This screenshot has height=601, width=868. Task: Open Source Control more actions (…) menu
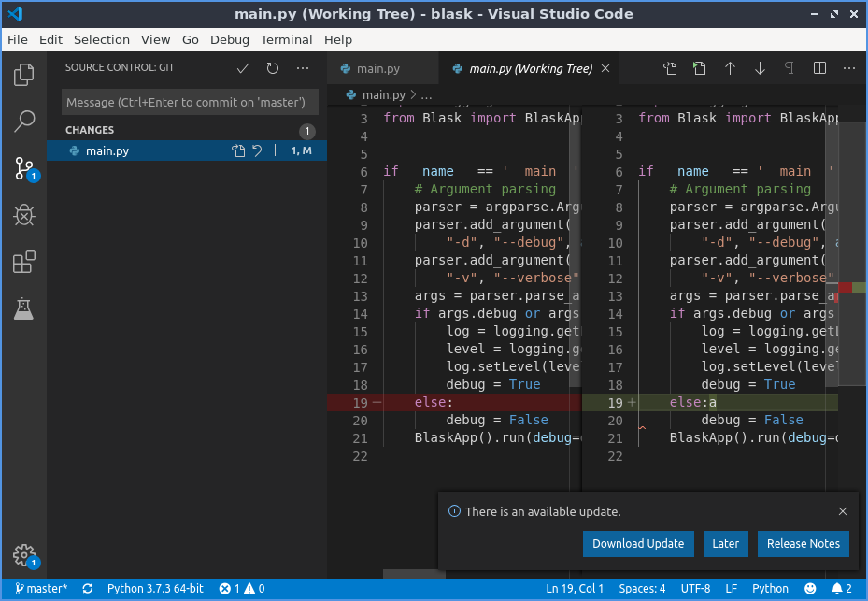[x=303, y=68]
